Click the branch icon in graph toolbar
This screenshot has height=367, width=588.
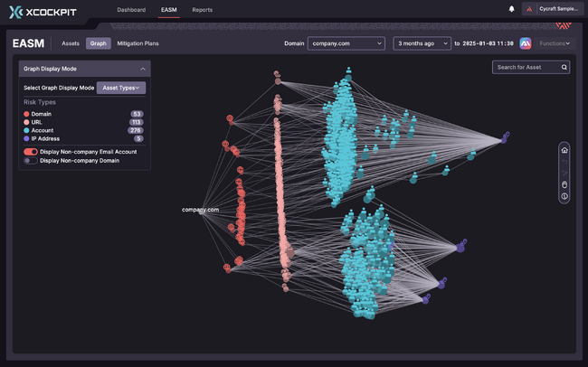tap(564, 174)
